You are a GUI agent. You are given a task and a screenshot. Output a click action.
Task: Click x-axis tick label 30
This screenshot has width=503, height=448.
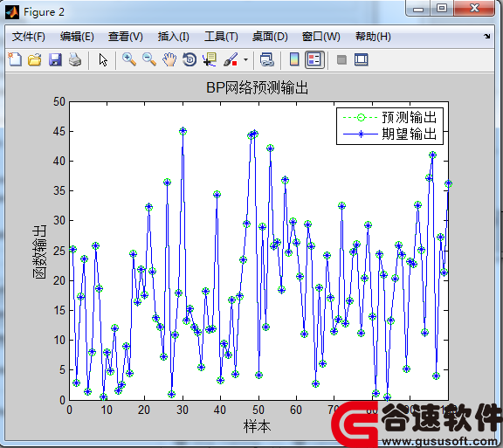(183, 410)
